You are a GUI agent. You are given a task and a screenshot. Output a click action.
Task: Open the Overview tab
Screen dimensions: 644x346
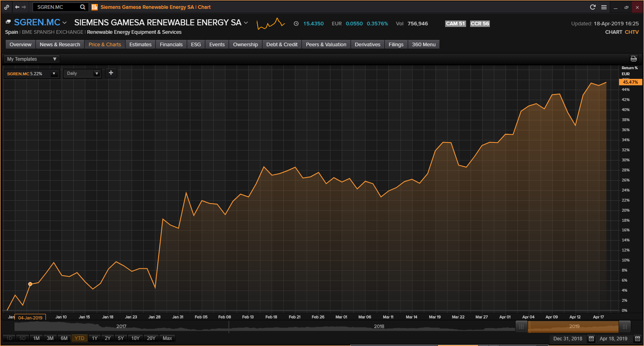[21, 45]
